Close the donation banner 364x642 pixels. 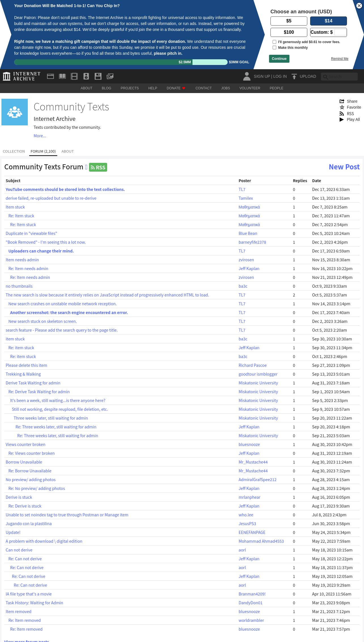[359, 6]
